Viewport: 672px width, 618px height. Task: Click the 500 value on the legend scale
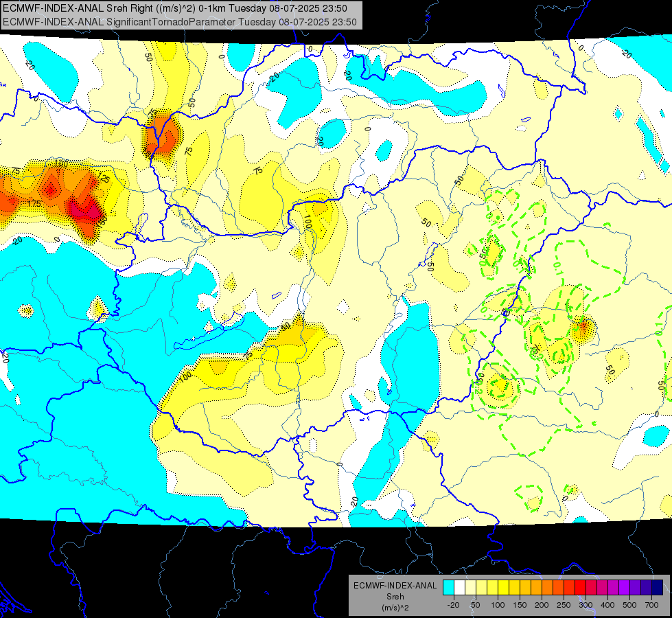(629, 605)
